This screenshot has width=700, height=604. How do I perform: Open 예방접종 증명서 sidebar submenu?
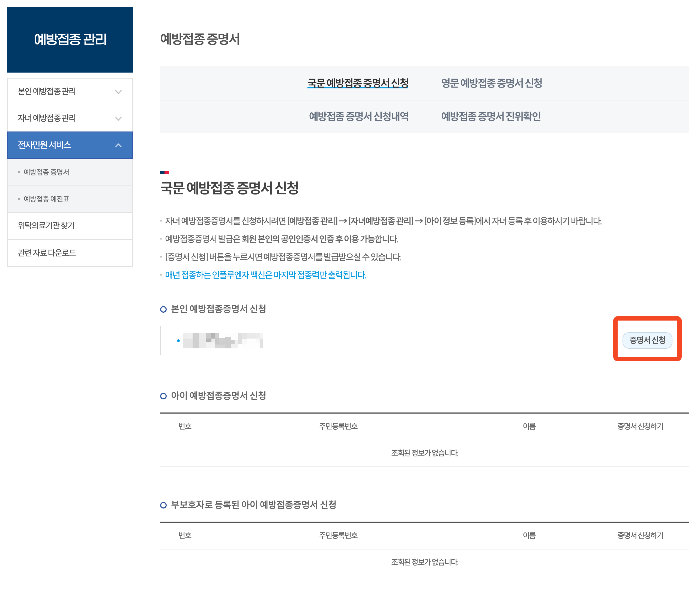pyautogui.click(x=46, y=172)
